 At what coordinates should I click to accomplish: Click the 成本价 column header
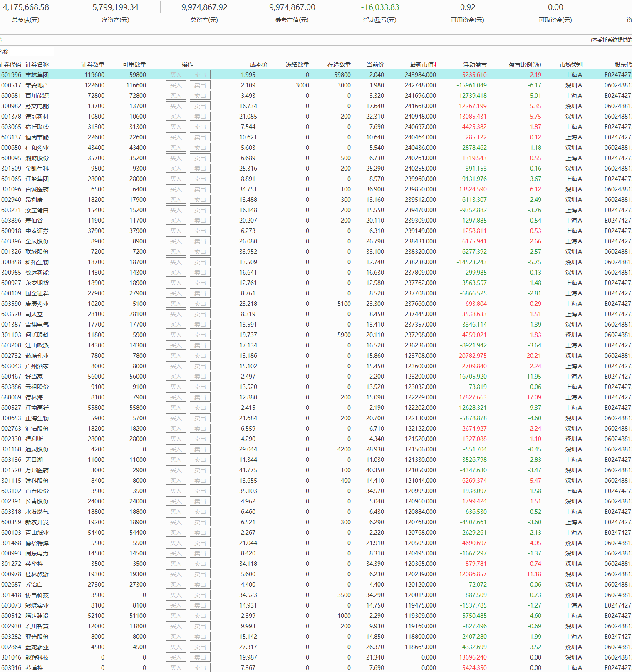(258, 64)
